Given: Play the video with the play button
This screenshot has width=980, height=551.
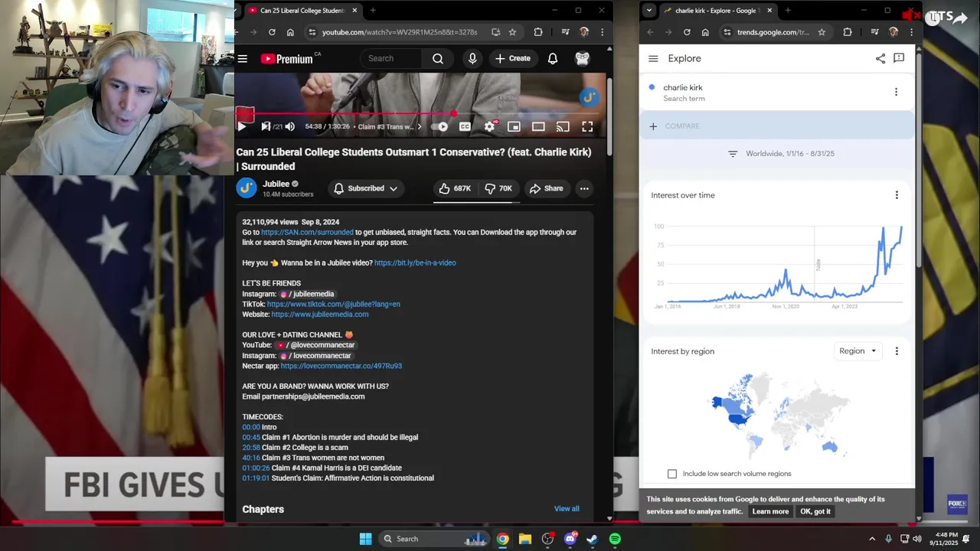Looking at the screenshot, I should 242,126.
